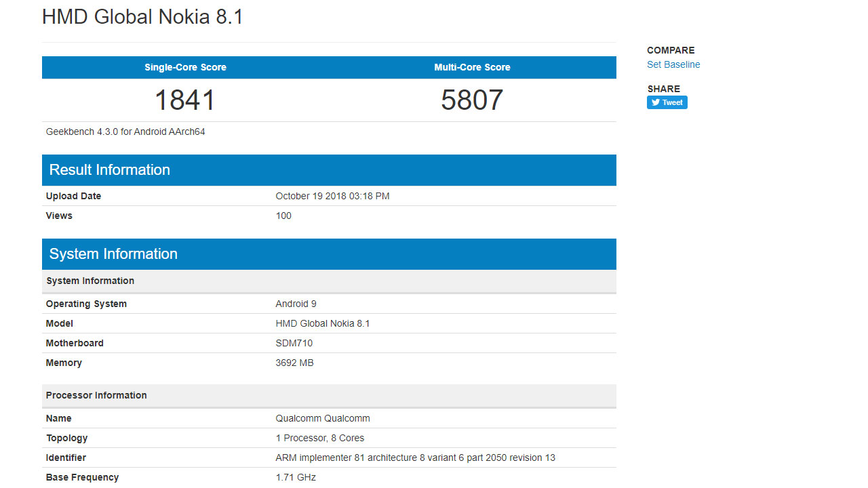Select the Qualcomm Qualcomm value
The width and height of the screenshot is (868, 488).
(323, 418)
